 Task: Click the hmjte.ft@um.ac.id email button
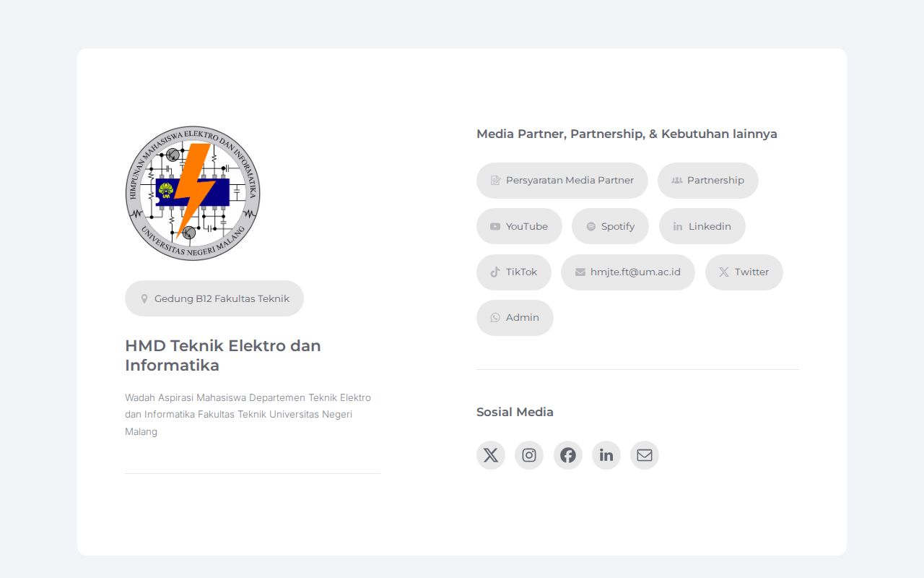click(x=628, y=272)
